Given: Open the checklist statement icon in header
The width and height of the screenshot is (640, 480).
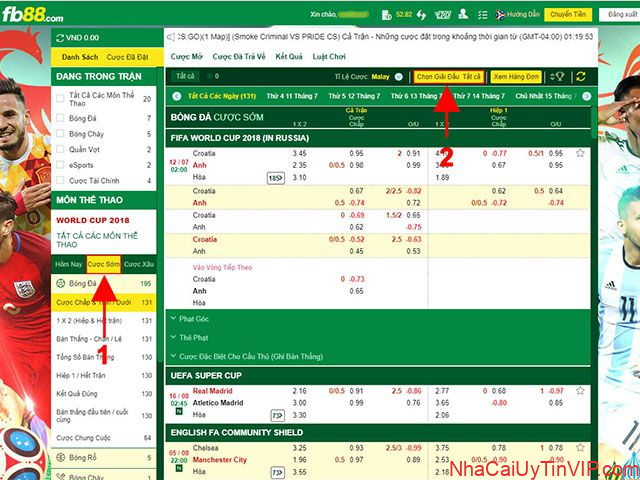Looking at the screenshot, I should coord(483,15).
